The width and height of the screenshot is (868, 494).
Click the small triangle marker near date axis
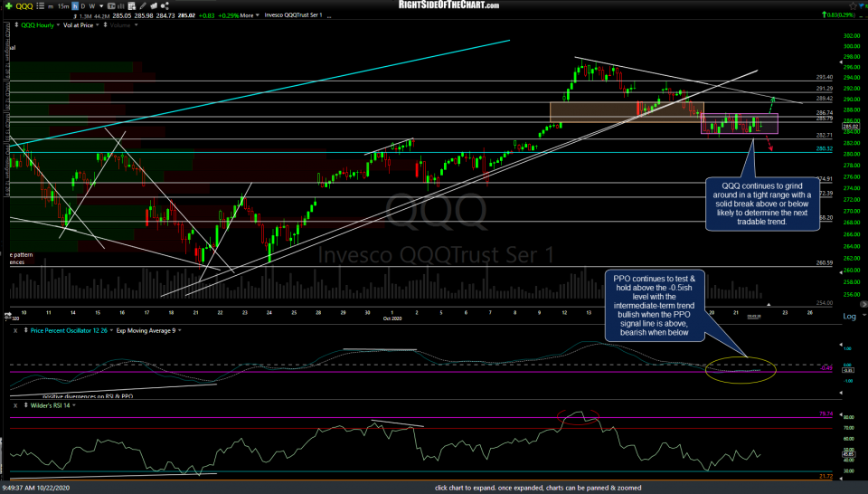(x=769, y=305)
